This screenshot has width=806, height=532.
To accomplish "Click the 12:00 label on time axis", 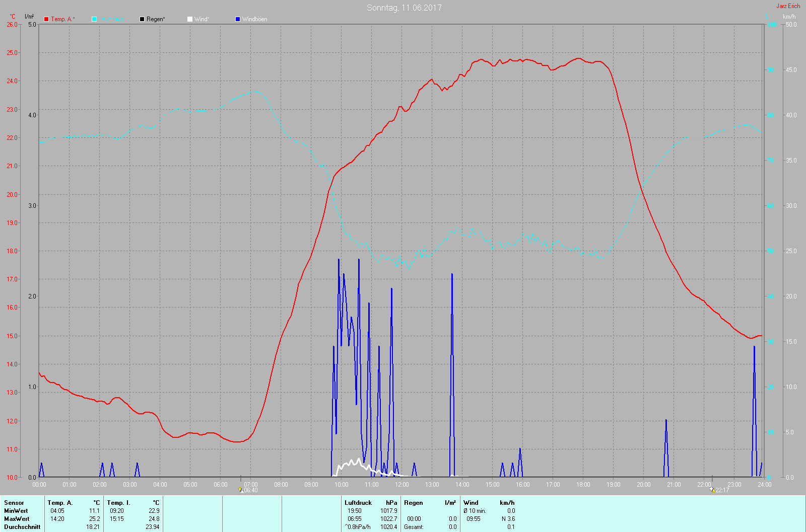I will click(x=401, y=485).
